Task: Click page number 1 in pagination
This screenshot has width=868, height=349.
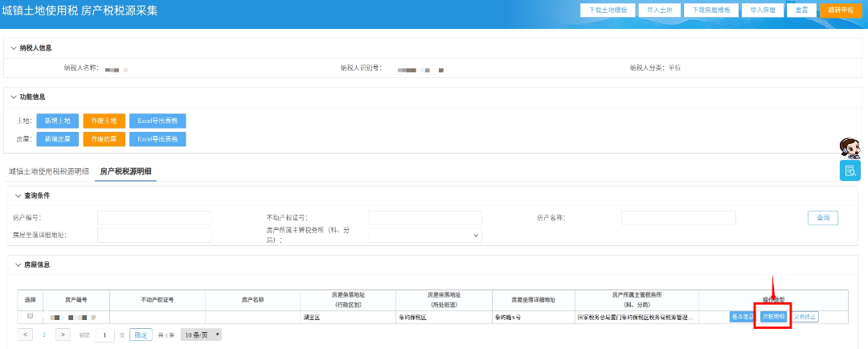Action: click(44, 335)
